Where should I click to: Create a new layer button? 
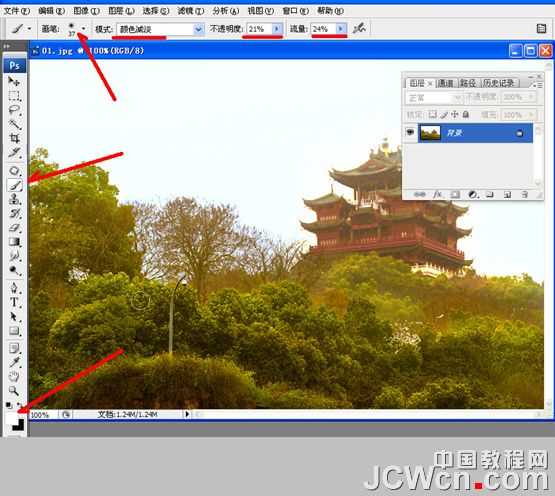coord(507,194)
